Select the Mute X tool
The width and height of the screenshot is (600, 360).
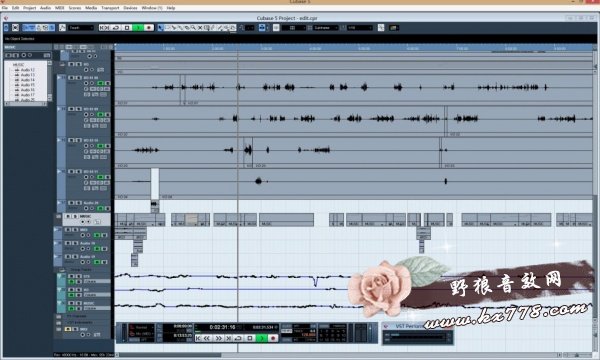[x=200, y=28]
